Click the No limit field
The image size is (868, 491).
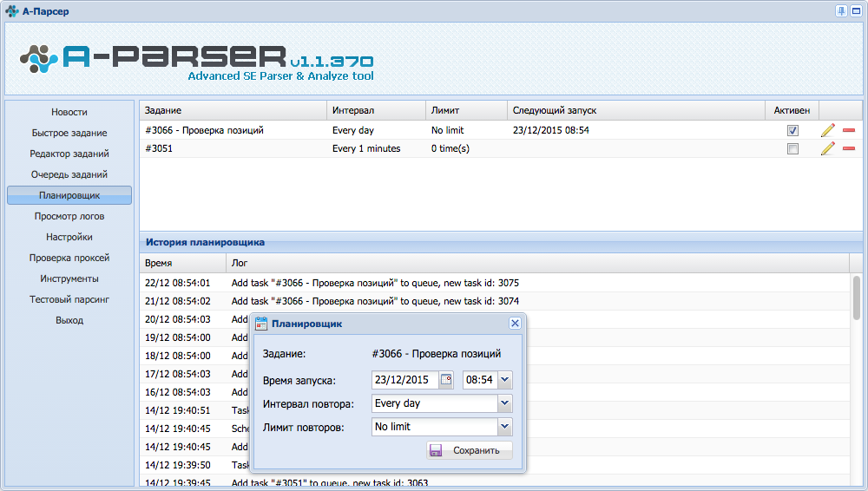pos(435,427)
